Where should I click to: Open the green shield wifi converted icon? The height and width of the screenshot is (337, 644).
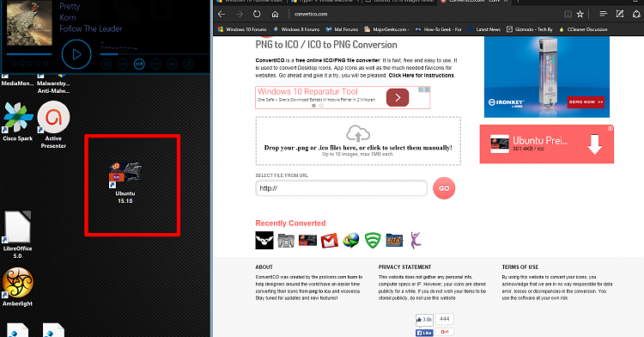pos(373,241)
